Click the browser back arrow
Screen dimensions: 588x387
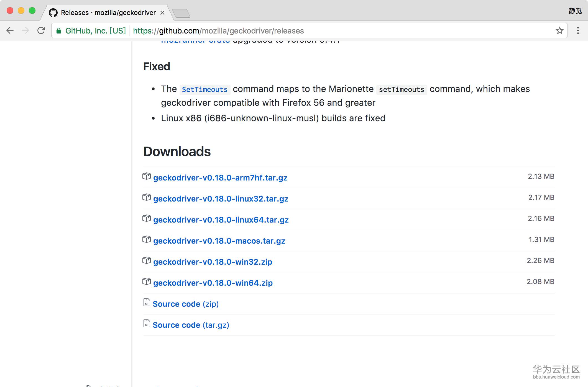tap(10, 30)
